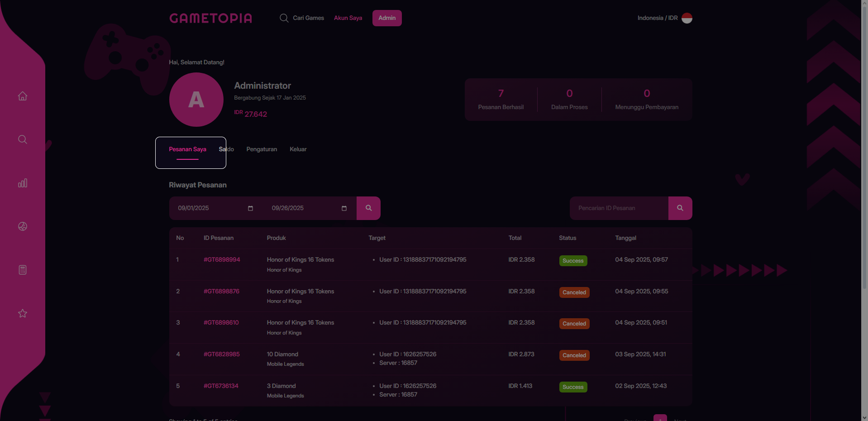Open order #GT6828985

221,354
